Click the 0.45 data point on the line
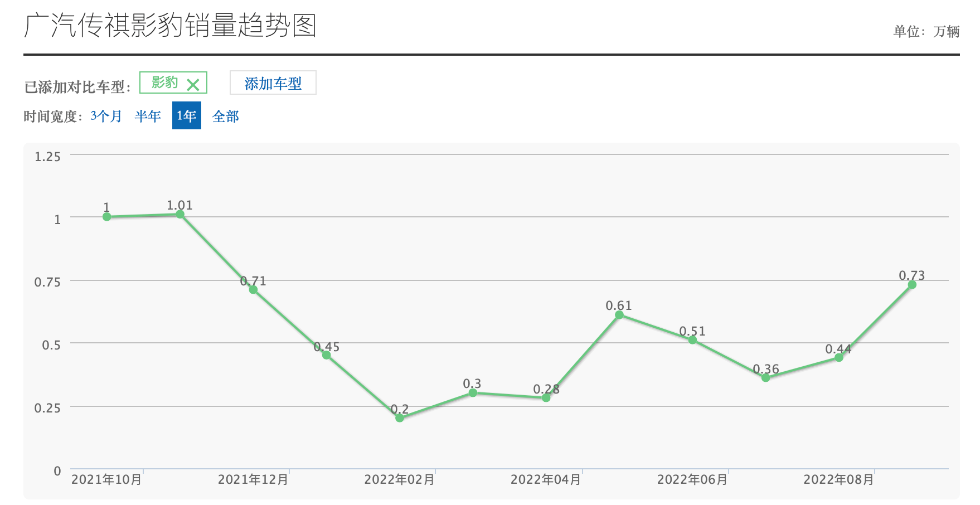 327,355
